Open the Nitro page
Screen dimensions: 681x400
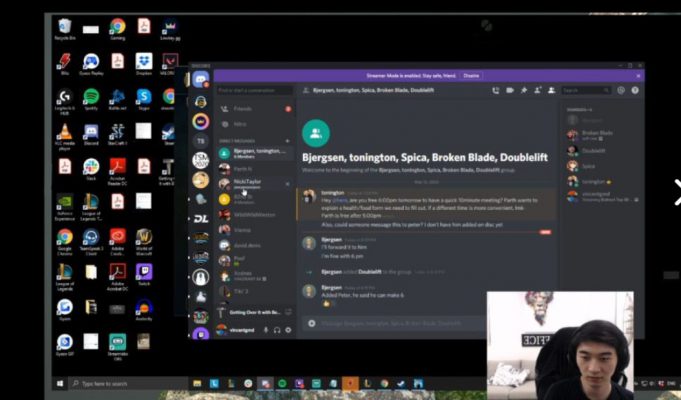255,124
